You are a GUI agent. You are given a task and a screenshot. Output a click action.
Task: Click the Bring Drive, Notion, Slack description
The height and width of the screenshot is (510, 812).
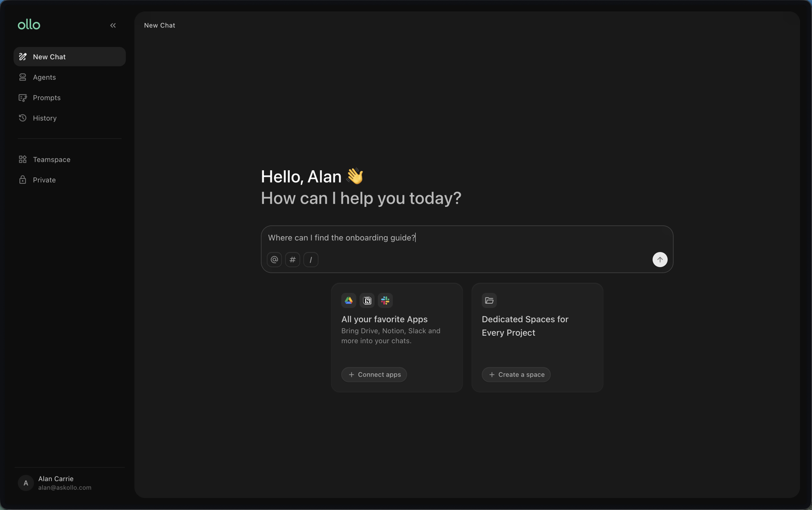[391, 336]
